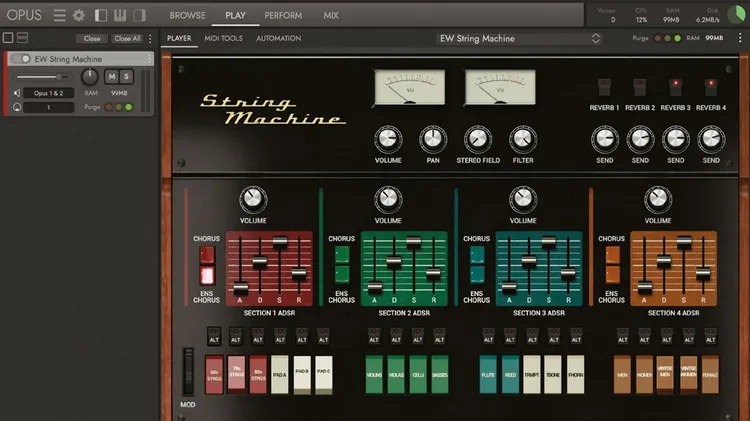Toggle Section 1 ENS CHORUS switch

click(x=207, y=276)
